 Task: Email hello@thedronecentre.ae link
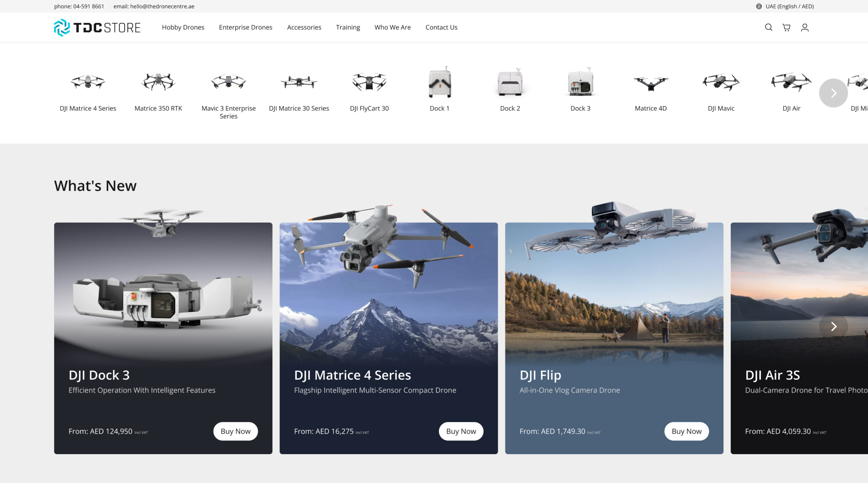pyautogui.click(x=154, y=6)
